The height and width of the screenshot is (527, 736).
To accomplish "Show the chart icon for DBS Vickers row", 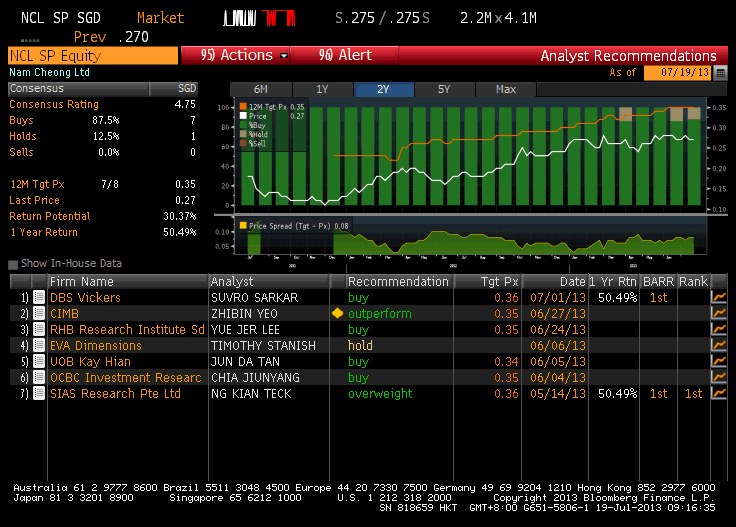I will 719,298.
